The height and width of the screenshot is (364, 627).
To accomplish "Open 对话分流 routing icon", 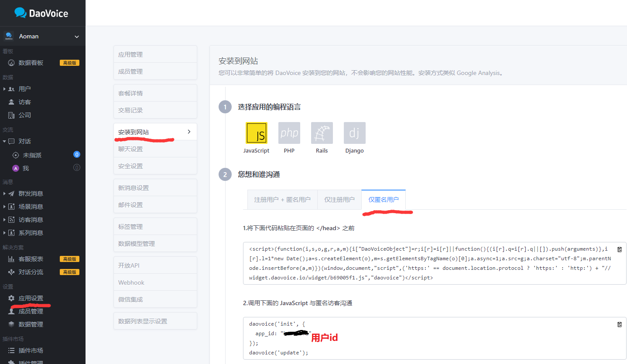I will 11,272.
